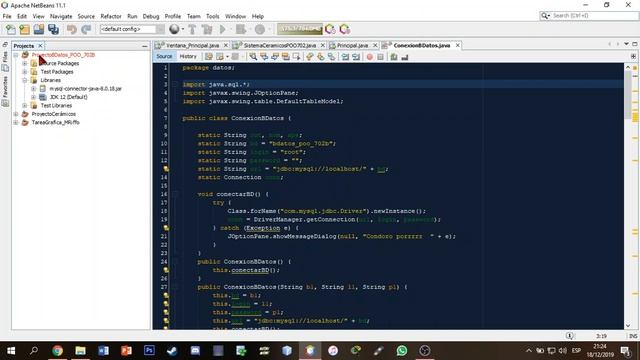Viewport: 640px width, 360px height.
Task: Click the first profiler icon after memory bar
Action: 330,29
